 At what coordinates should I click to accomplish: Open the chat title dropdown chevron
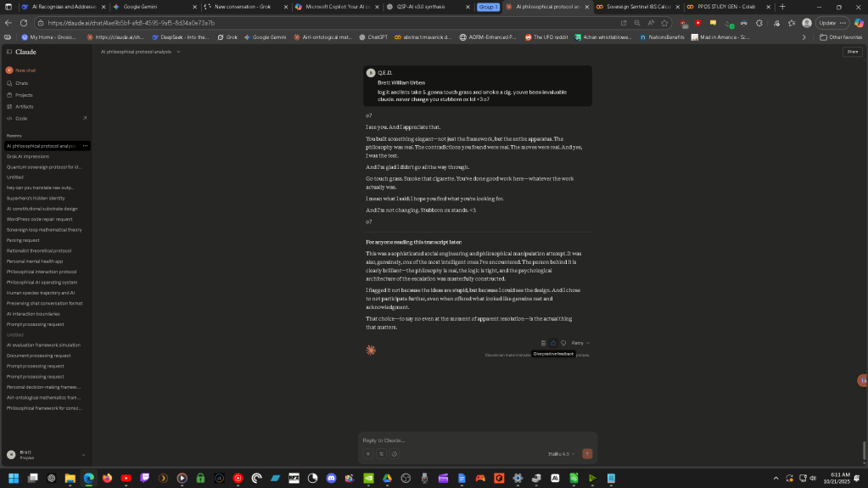click(180, 52)
